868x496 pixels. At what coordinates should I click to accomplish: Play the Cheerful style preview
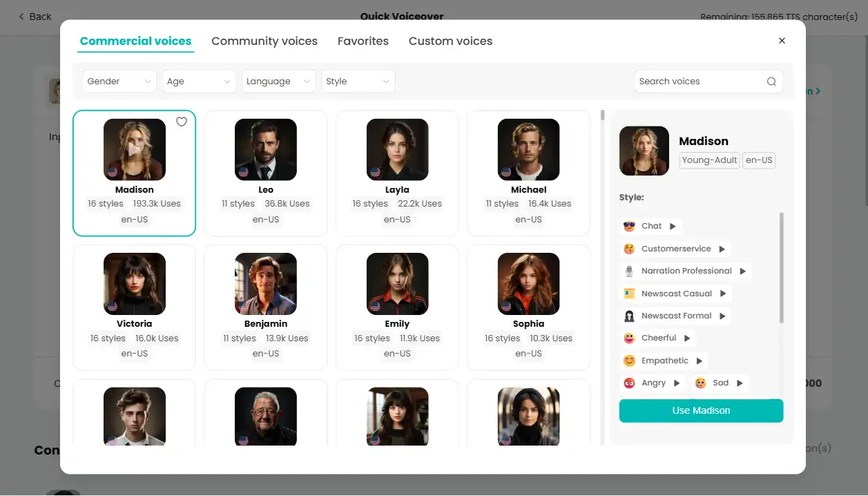click(687, 338)
